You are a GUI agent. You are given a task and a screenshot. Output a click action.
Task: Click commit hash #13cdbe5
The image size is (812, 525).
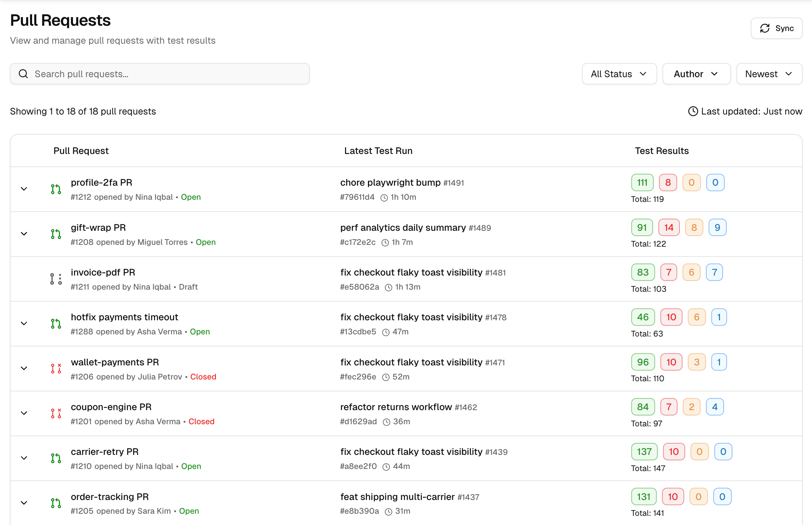[x=358, y=332]
